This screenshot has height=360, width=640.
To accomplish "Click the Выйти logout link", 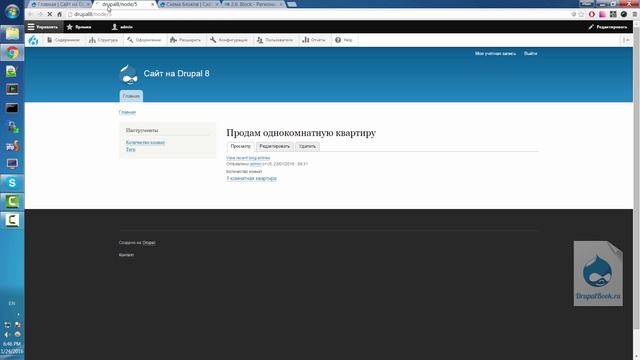I will 531,53.
